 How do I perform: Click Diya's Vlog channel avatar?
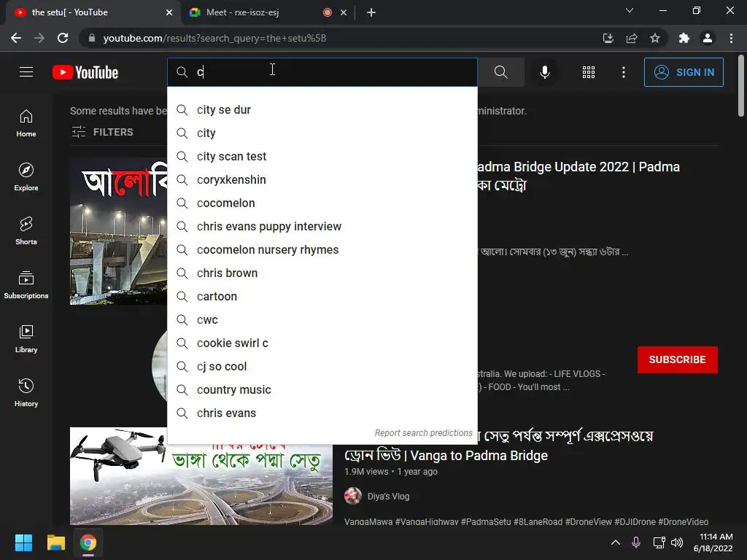click(x=353, y=496)
